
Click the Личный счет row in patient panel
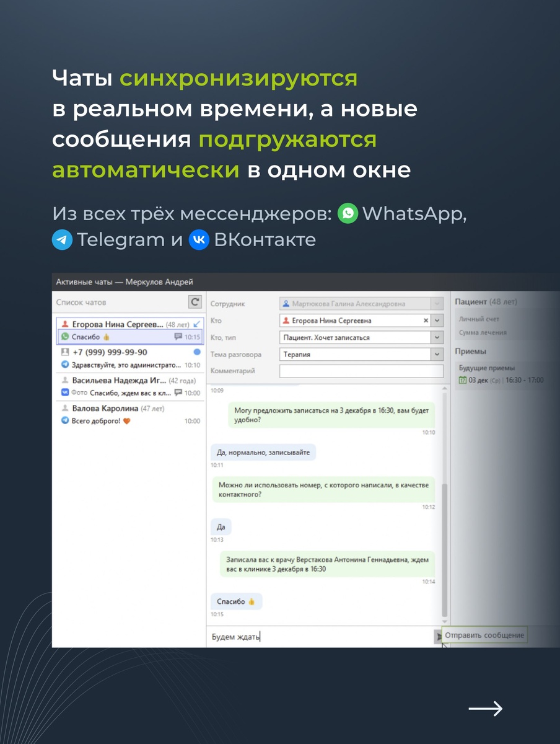click(x=479, y=319)
